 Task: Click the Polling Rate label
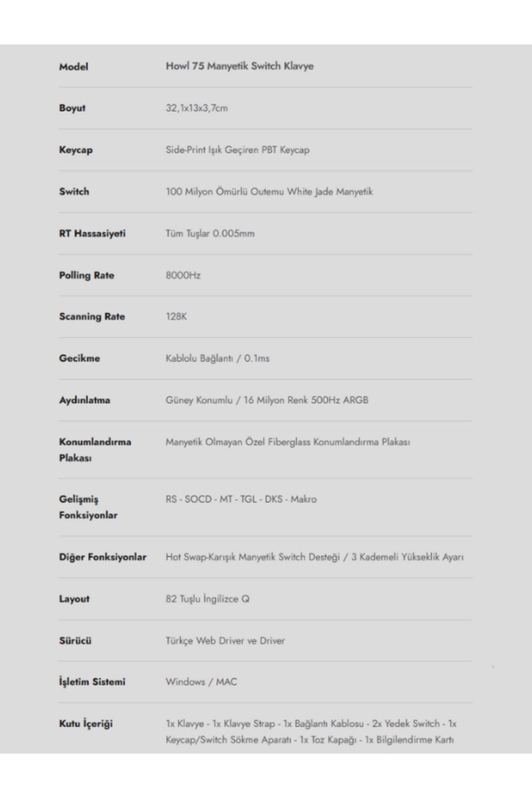(x=86, y=275)
